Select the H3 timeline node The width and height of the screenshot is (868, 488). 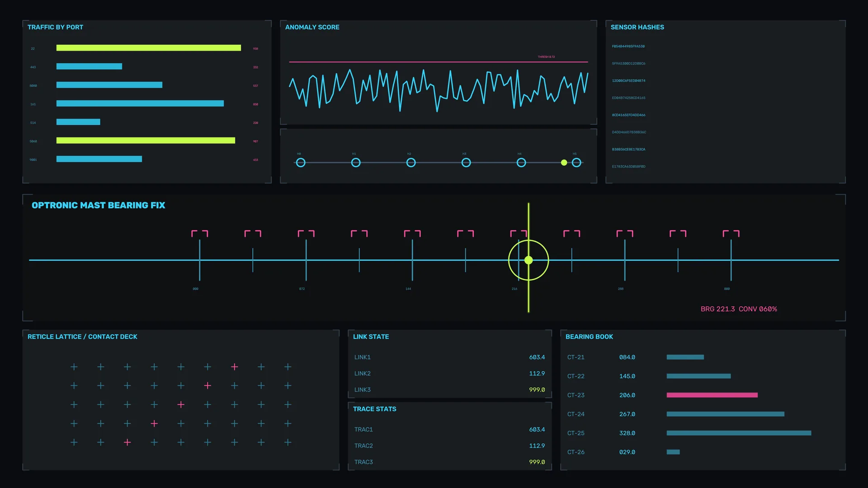click(466, 163)
